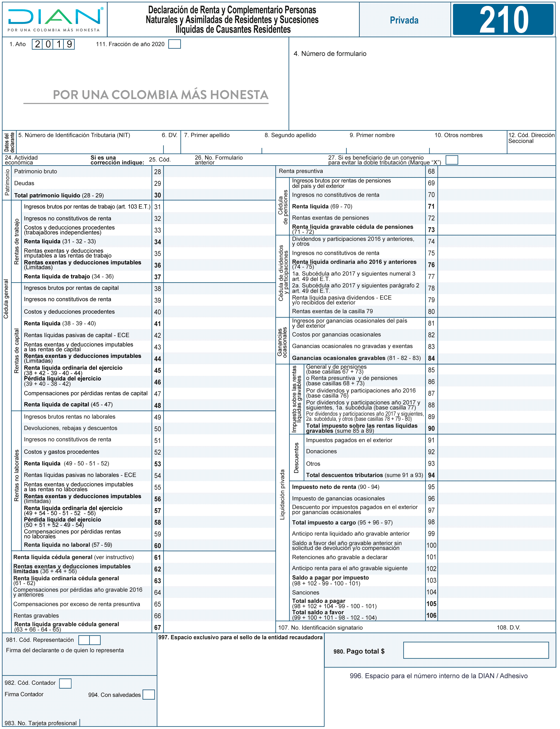Click the Deudas field 29

point(219,183)
